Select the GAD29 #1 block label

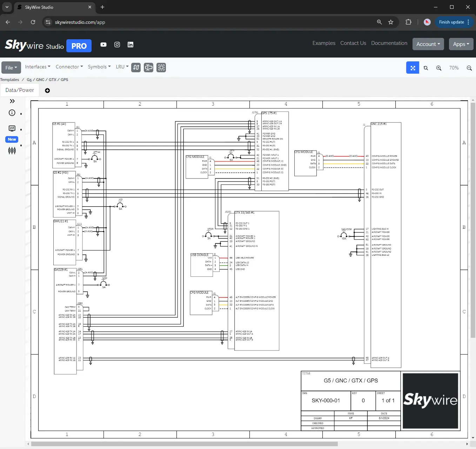point(61,270)
